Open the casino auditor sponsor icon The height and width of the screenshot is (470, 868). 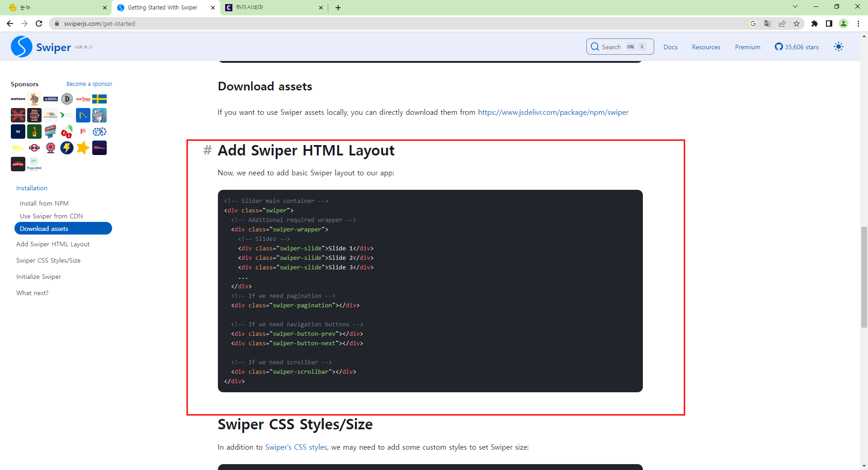click(x=99, y=148)
